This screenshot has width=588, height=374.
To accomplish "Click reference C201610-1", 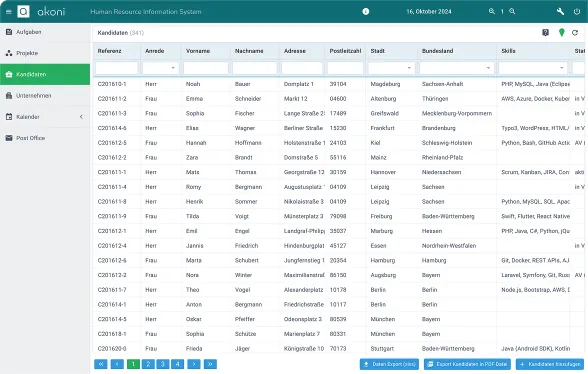I will point(112,84).
